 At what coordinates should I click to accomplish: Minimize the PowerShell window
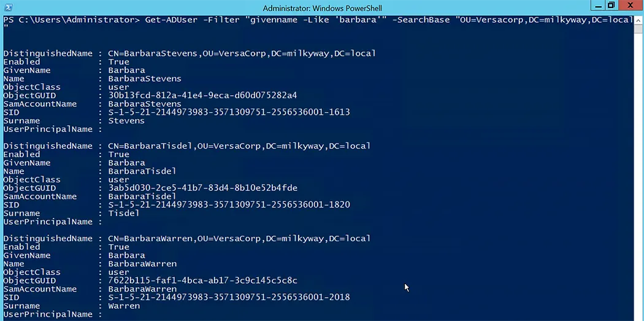tap(597, 6)
